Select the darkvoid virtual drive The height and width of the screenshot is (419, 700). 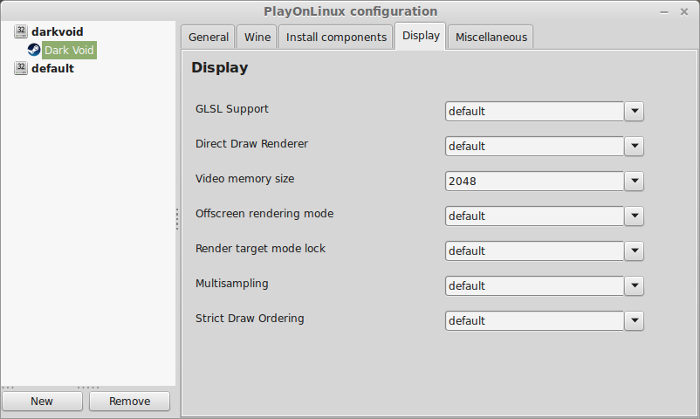(57, 32)
